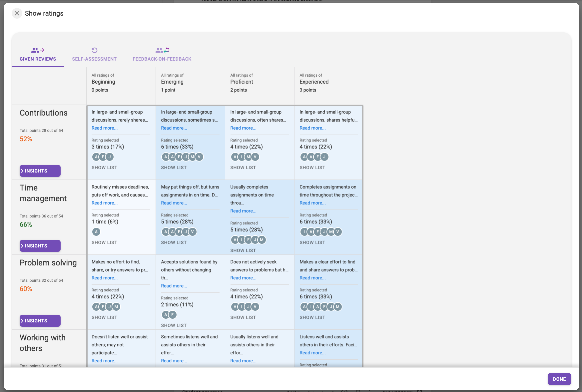The image size is (582, 392).
Task: Click avatar F in Problem solving Emerging cell
Action: coord(172,315)
